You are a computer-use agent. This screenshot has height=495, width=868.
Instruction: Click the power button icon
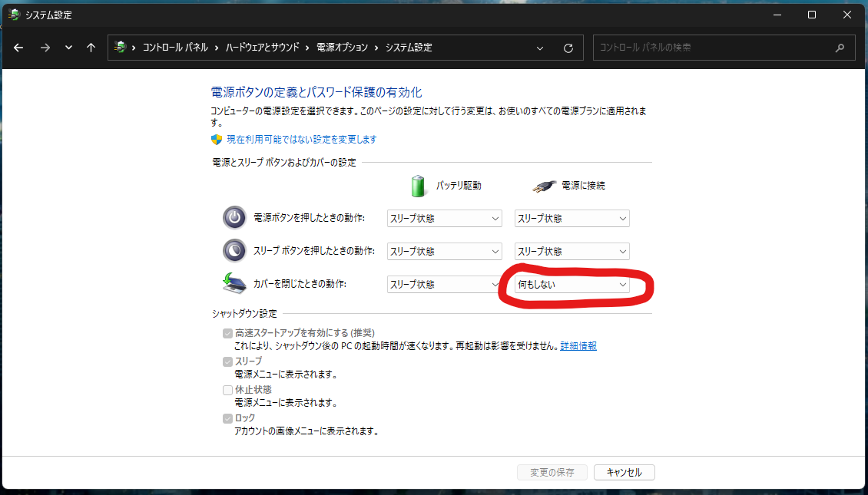[x=234, y=218]
